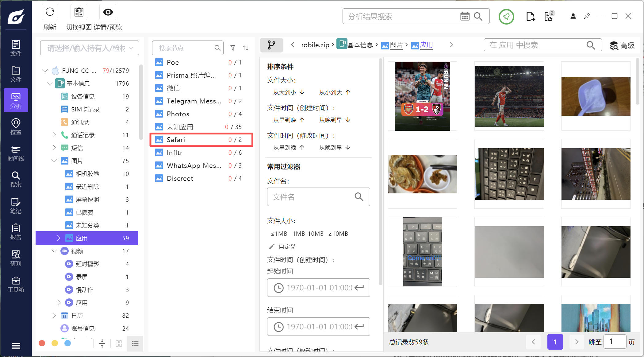644x357 pixels.
Task: Expand the 通话记录 tree node
Action: pyautogui.click(x=54, y=135)
